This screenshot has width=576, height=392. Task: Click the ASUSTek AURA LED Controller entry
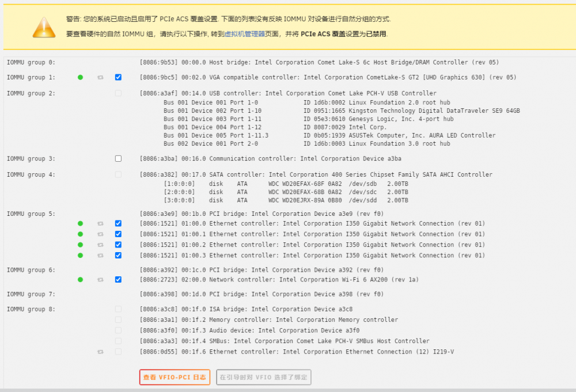click(x=329, y=135)
